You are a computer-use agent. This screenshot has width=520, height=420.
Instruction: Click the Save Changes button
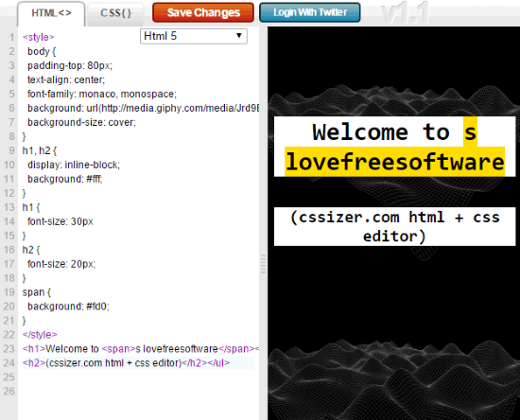203,12
